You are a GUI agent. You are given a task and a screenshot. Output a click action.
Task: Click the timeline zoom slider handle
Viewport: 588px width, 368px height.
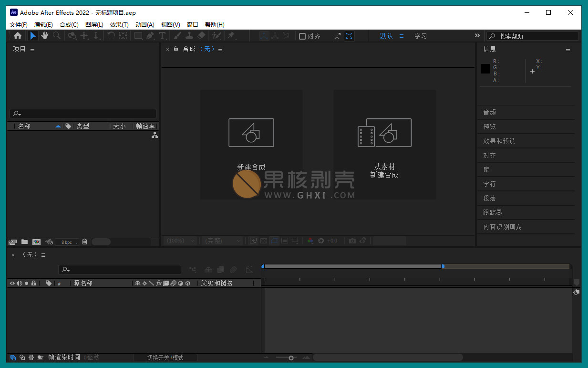291,357
